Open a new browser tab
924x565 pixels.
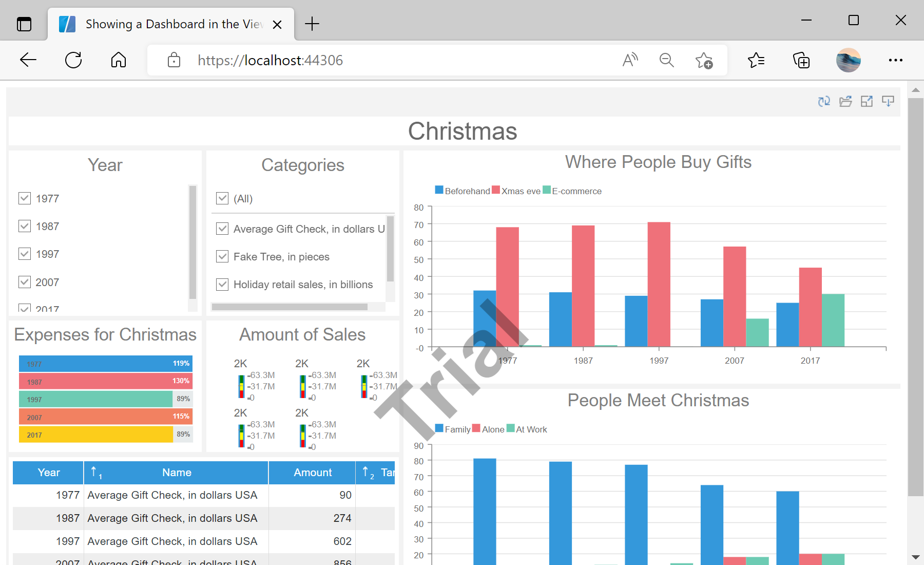(x=312, y=24)
